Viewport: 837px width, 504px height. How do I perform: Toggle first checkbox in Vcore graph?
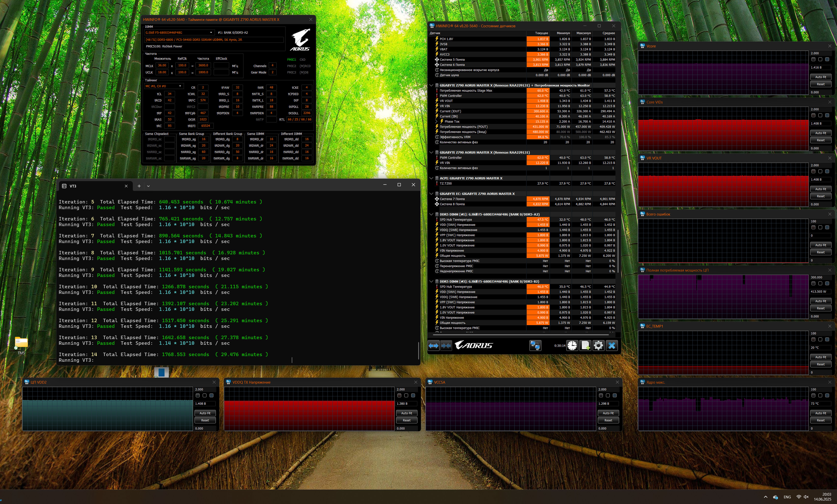pyautogui.click(x=813, y=59)
